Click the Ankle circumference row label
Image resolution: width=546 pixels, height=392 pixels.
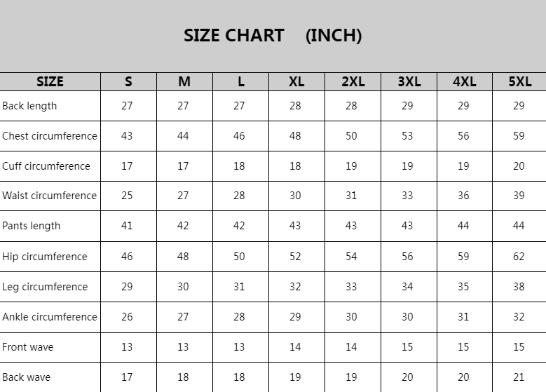click(50, 317)
